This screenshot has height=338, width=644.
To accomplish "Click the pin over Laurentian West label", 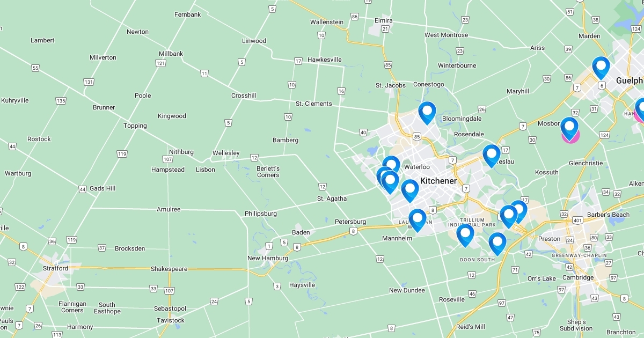I will pos(418,220).
